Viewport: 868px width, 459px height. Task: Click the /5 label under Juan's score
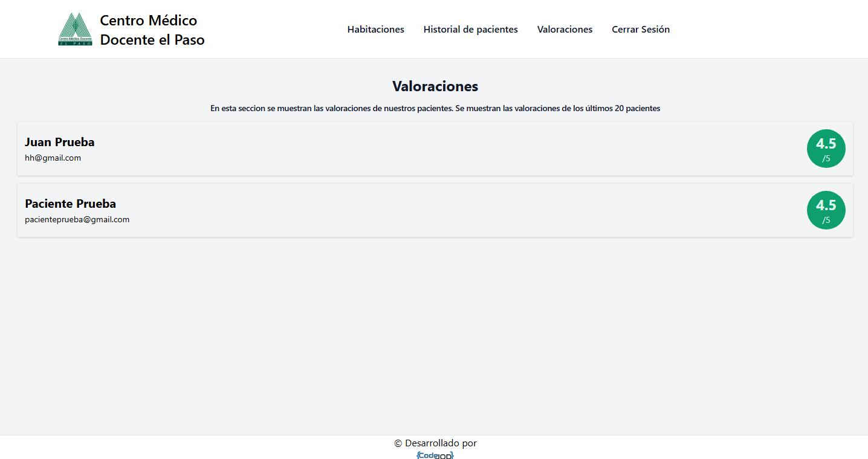[x=826, y=159]
